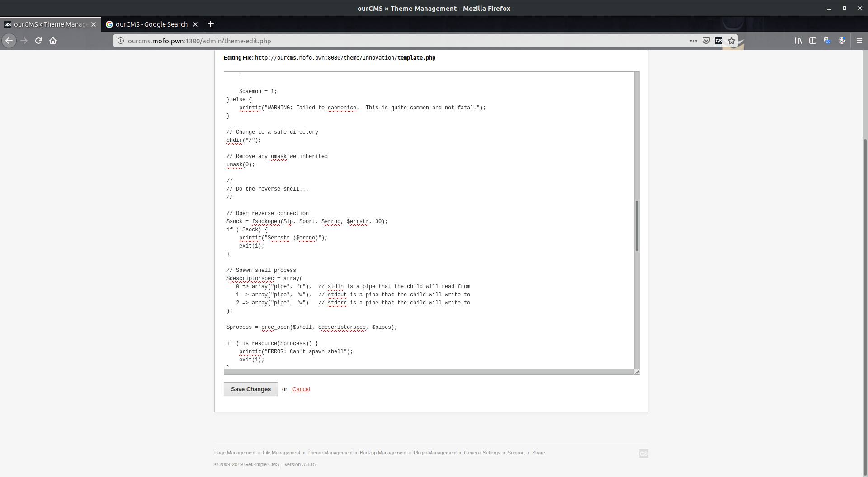
Task: Click the "$daemon = 1;" line
Action: pos(258,91)
